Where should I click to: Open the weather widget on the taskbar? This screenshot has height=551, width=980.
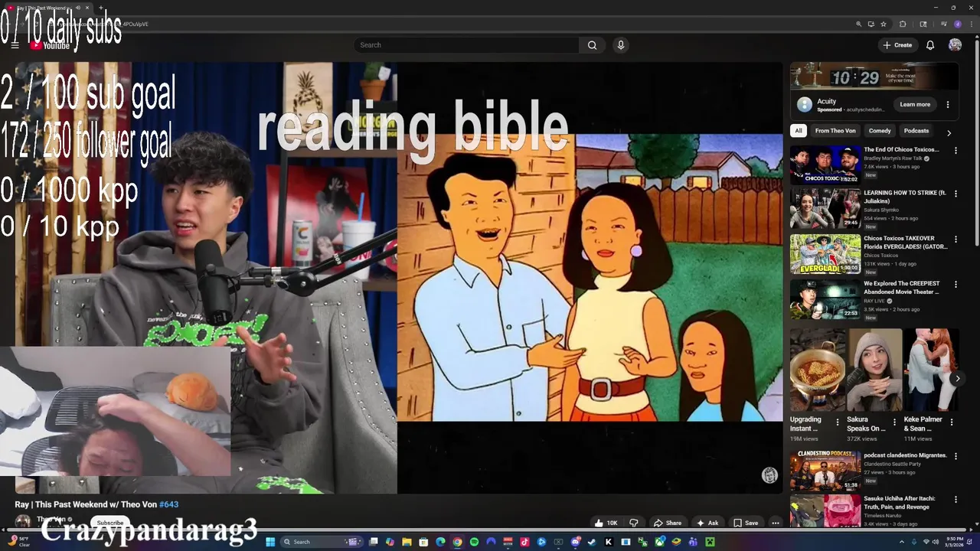click(19, 542)
